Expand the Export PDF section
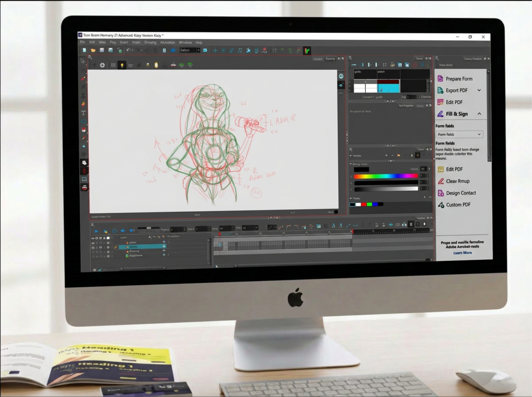 pos(479,90)
